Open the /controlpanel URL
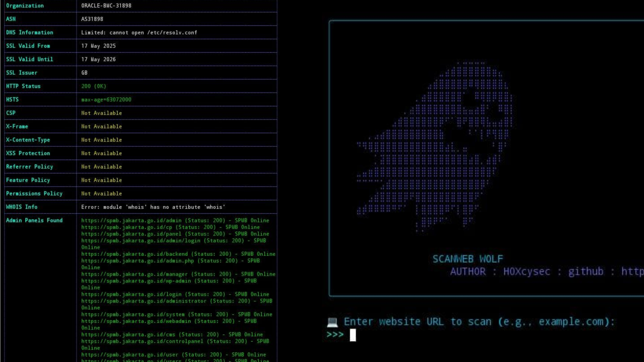644x362 pixels. coord(142,341)
